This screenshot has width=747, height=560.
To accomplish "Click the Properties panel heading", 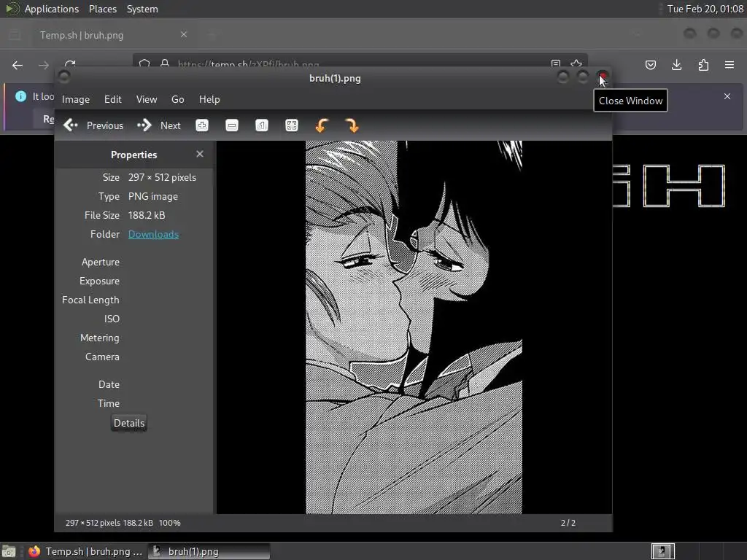I will pos(134,155).
